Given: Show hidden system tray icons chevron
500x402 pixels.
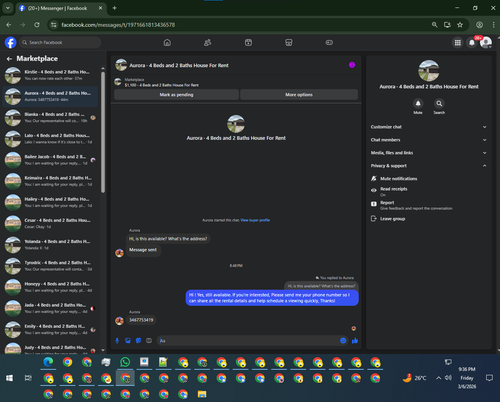Looking at the screenshot, I should [439, 378].
